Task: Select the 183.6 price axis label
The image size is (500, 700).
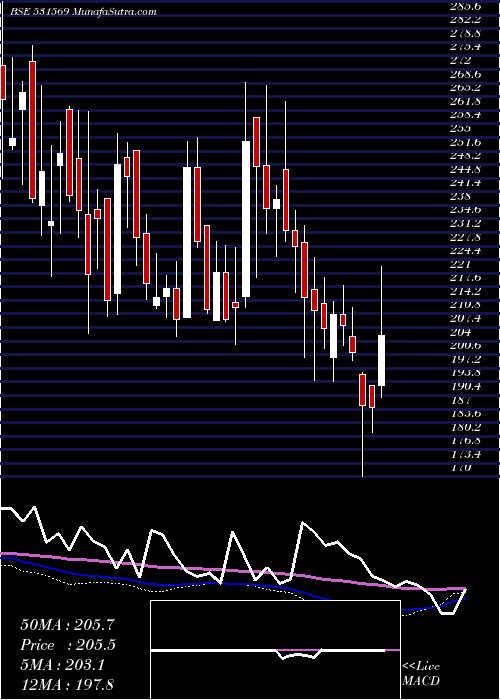Action: pyautogui.click(x=466, y=414)
